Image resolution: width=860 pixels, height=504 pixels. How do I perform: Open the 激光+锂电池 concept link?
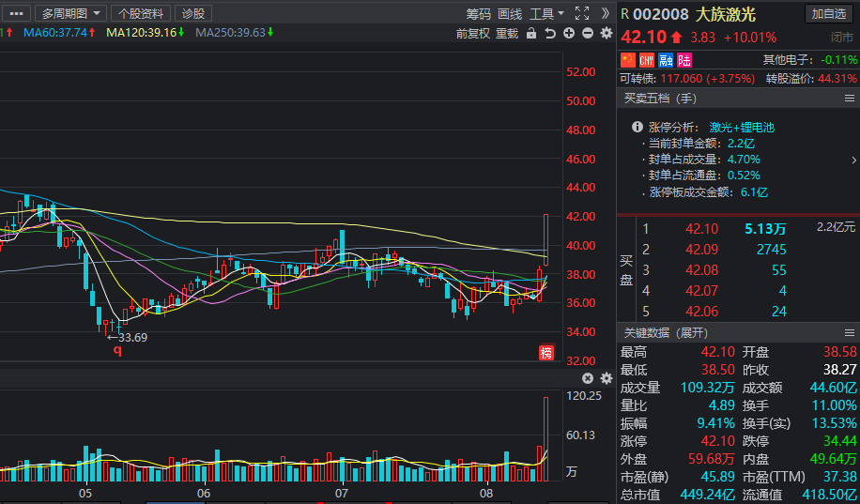point(742,128)
